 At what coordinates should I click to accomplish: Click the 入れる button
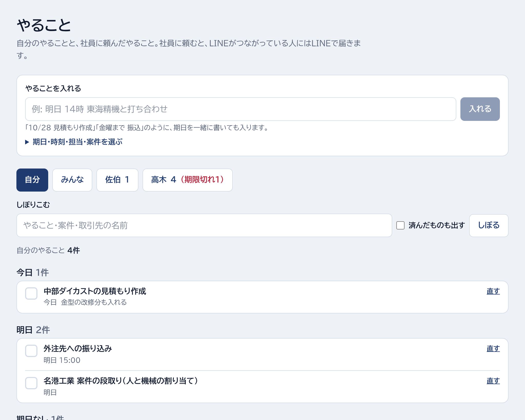coord(480,109)
